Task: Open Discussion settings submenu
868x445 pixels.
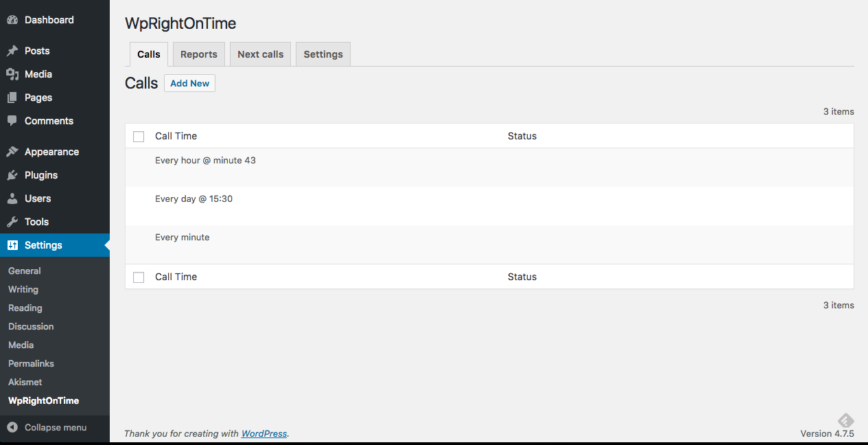Action: click(x=31, y=327)
